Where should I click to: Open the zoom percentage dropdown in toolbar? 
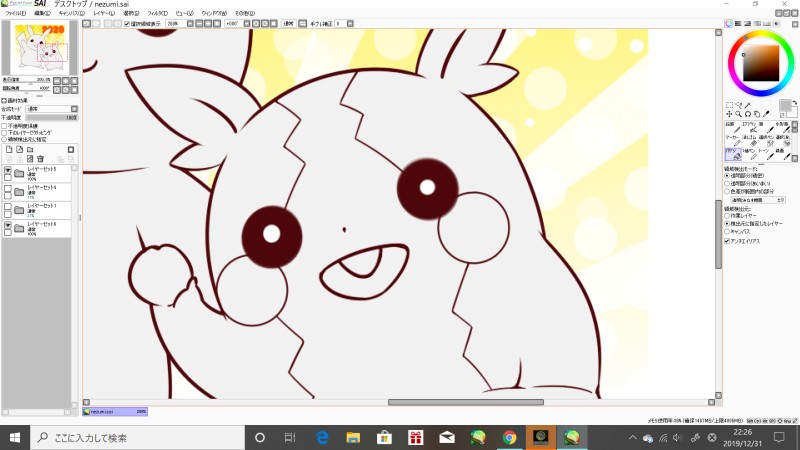click(190, 23)
